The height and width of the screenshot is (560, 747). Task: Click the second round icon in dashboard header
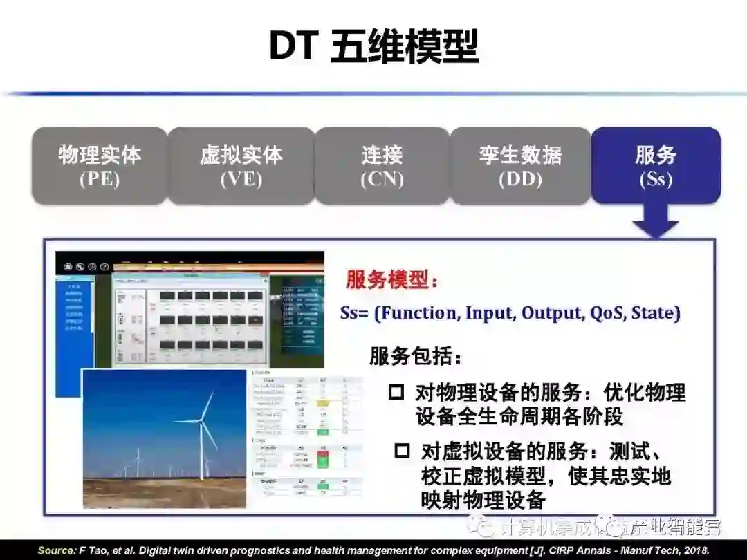80,267
